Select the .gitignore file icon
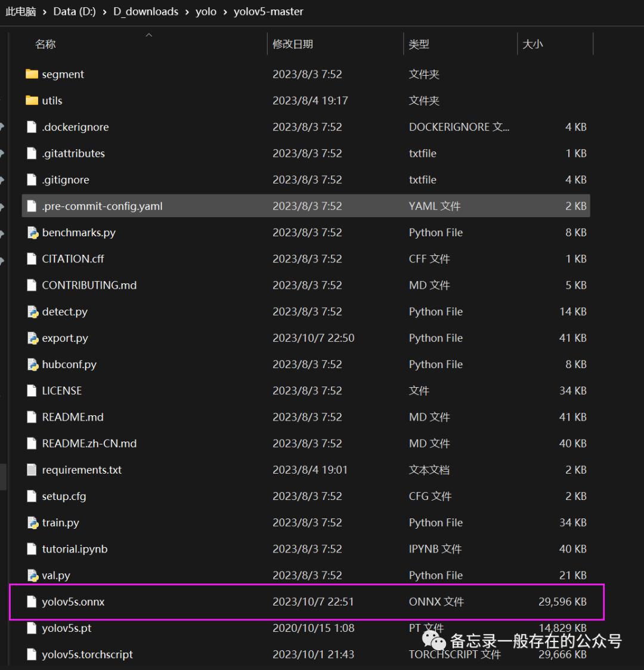The height and width of the screenshot is (670, 644). (32, 180)
